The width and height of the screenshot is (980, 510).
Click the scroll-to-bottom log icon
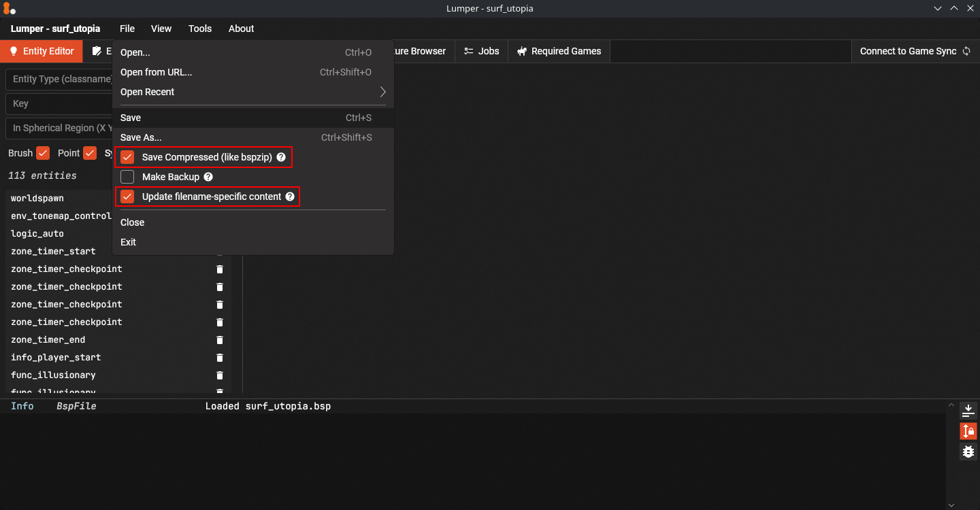[968, 411]
